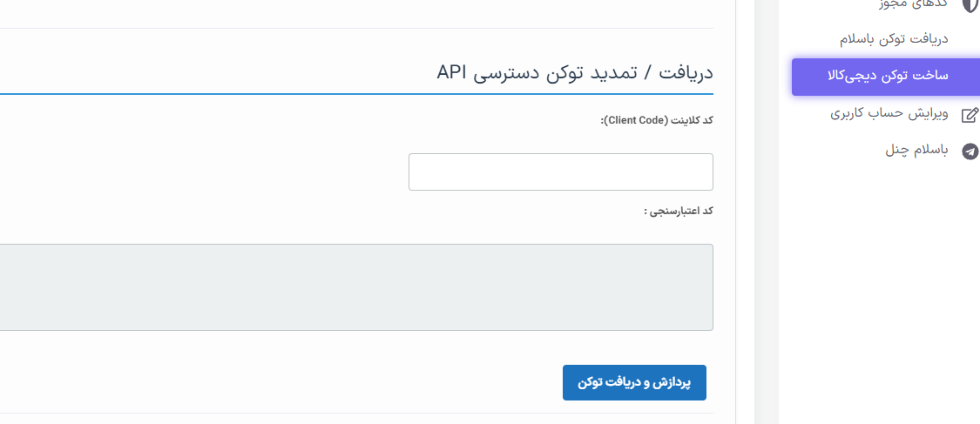Click the blue underline beneath the API heading
This screenshot has height=424, width=980.
click(x=356, y=94)
